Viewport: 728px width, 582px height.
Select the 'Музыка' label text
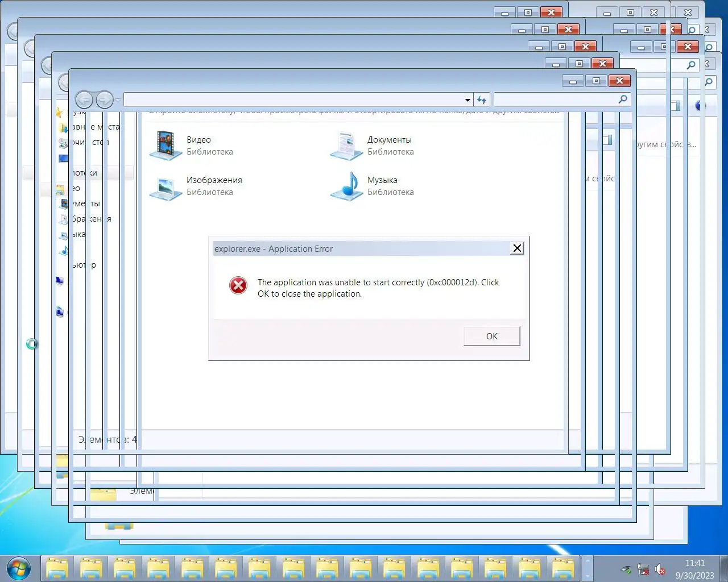382,180
